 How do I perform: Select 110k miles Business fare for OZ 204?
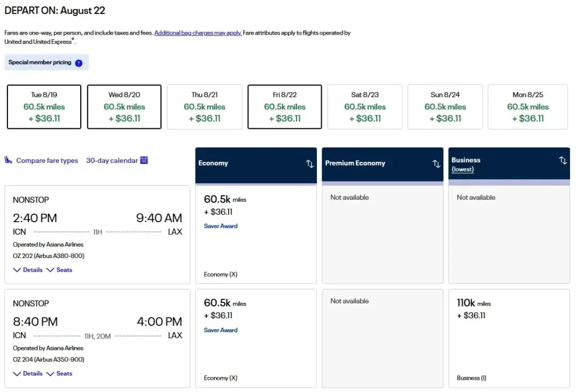[x=509, y=339]
